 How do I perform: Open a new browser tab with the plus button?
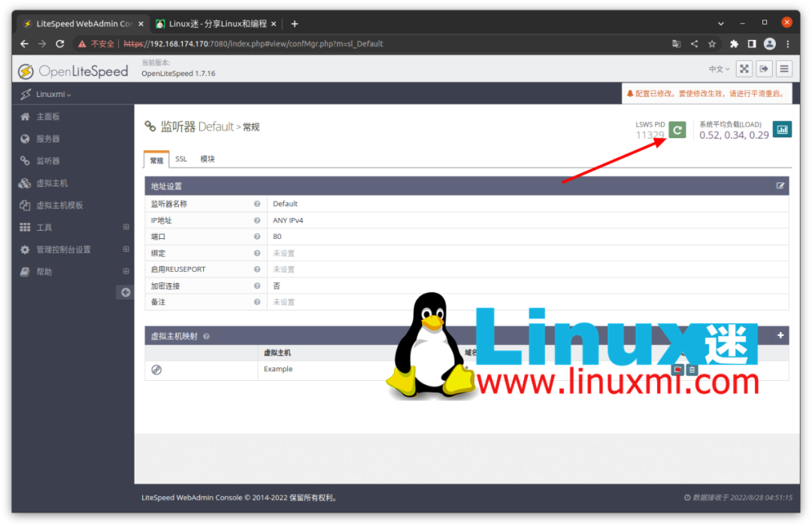pyautogui.click(x=294, y=24)
